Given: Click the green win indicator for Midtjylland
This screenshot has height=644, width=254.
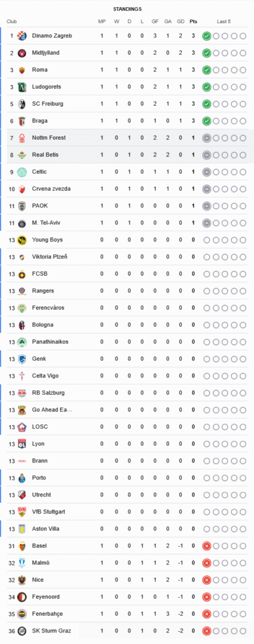Looking at the screenshot, I should 207,53.
